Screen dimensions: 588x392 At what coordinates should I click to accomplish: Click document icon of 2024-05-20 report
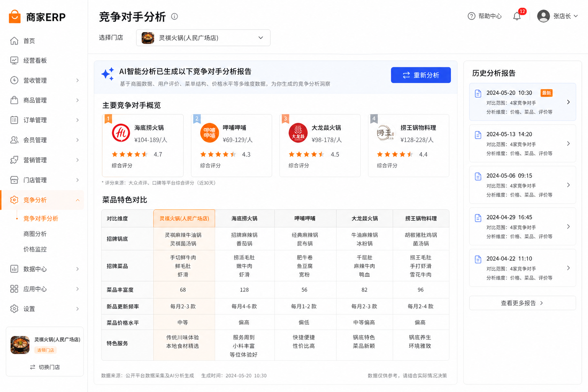[x=478, y=93]
